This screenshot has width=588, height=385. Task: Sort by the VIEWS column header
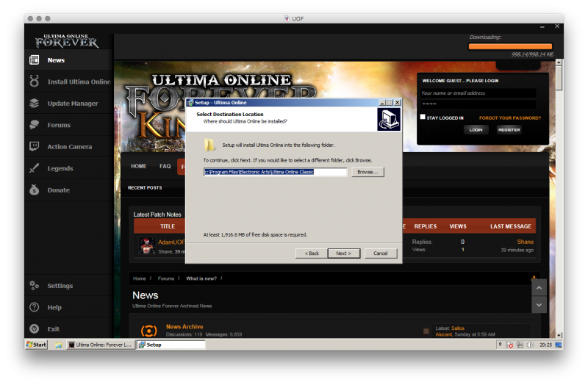pos(458,226)
